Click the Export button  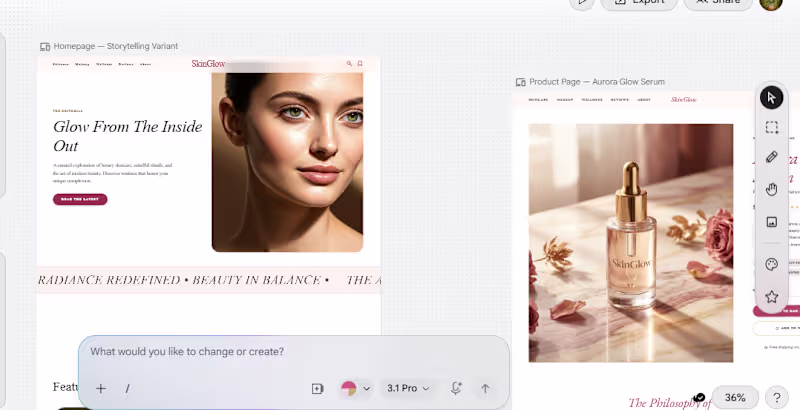639,3
